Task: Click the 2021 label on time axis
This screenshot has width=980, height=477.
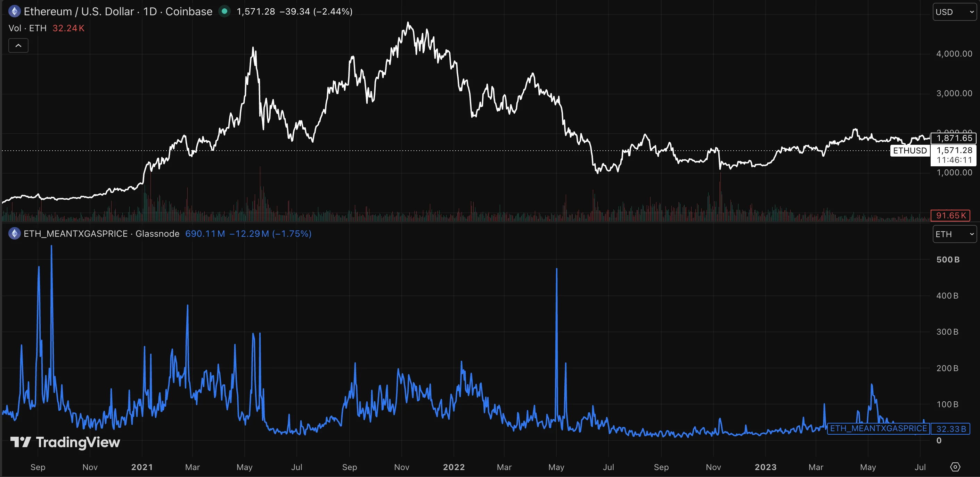Action: pos(142,467)
